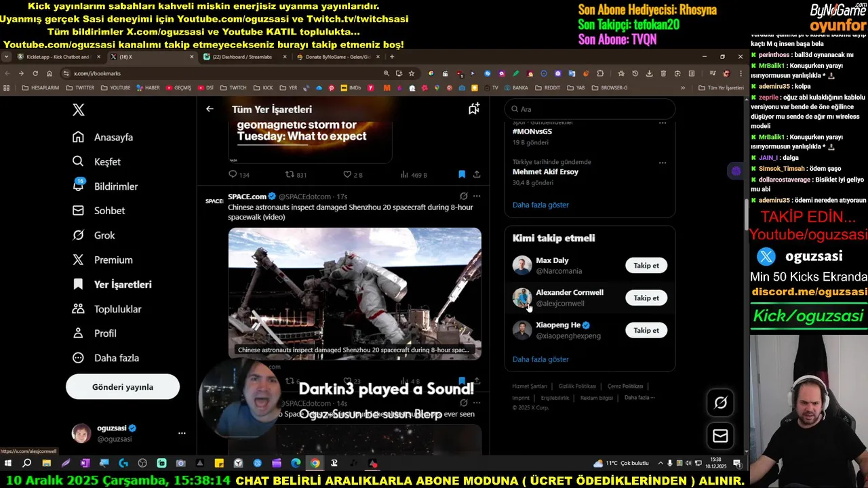Viewport: 868px width, 488px height.
Task: Open Windows Start menu
Action: 8,464
